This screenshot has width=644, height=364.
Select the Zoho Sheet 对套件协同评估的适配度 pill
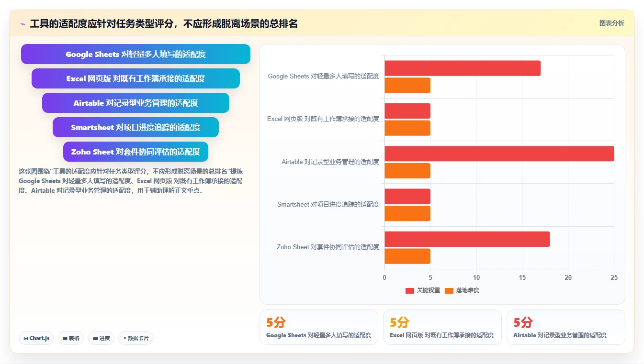click(136, 152)
